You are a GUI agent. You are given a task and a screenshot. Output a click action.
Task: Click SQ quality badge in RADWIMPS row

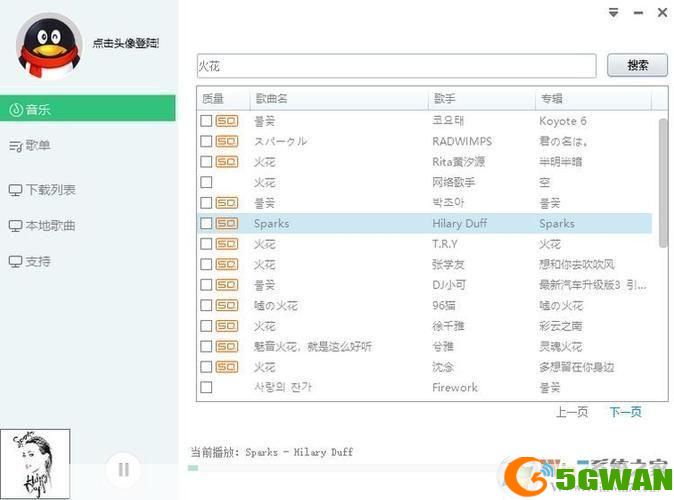pyautogui.click(x=227, y=141)
